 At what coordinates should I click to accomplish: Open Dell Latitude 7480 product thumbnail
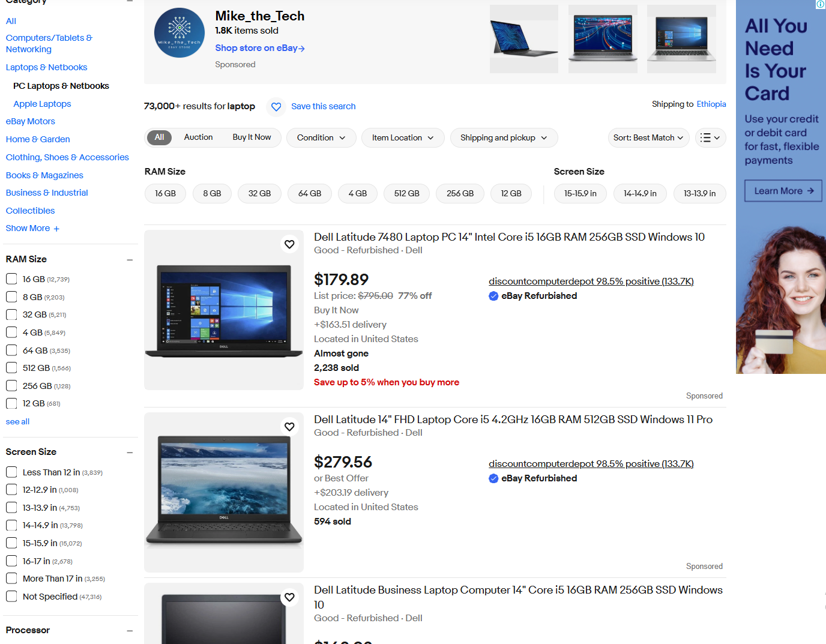click(224, 310)
